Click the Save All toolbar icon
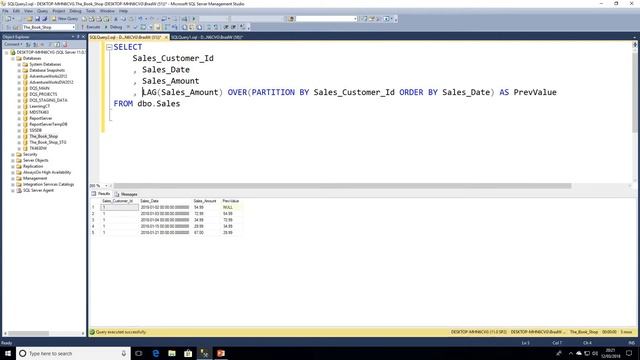The image size is (640, 360). click(45, 19)
